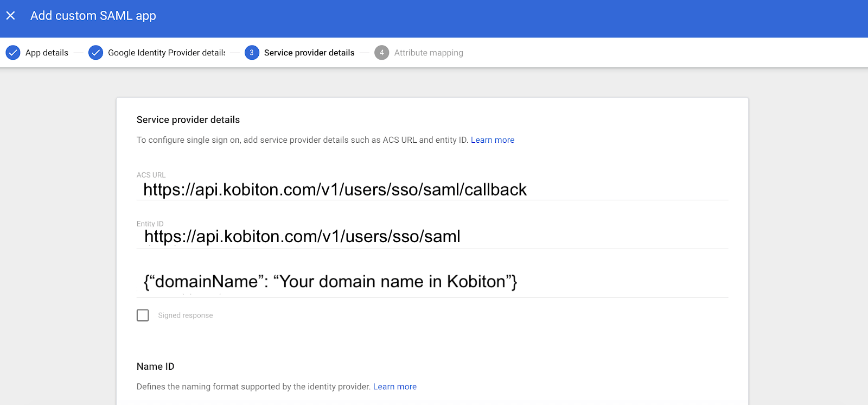This screenshot has width=868, height=405.
Task: Focus the ACS URL input field
Action: 432,189
